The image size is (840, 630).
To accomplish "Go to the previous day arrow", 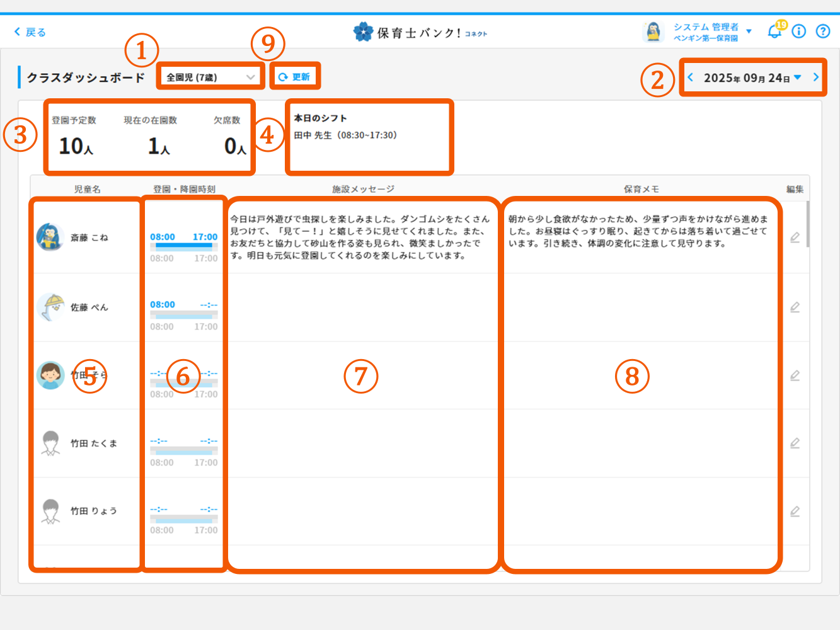I will click(691, 77).
